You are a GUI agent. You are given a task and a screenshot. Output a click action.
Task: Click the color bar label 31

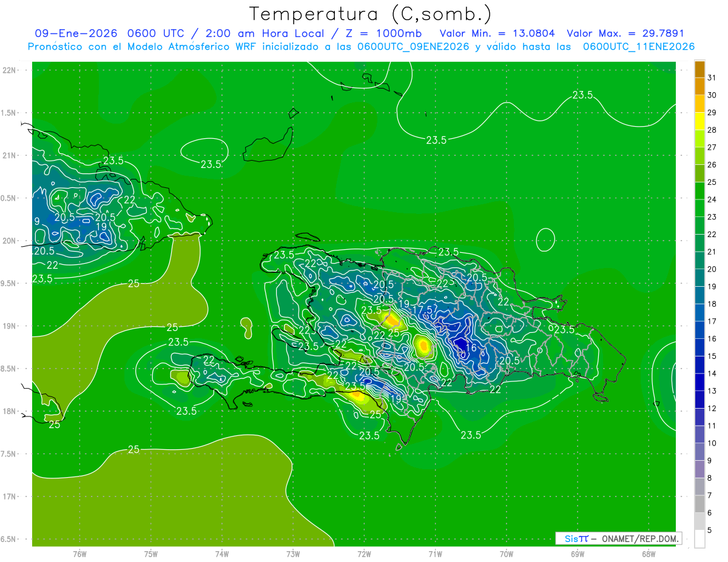click(x=712, y=78)
